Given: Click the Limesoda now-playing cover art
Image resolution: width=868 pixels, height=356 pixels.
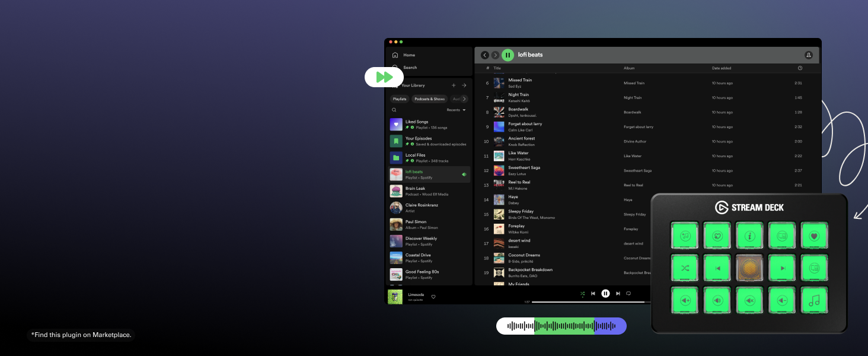Looking at the screenshot, I should (x=395, y=297).
